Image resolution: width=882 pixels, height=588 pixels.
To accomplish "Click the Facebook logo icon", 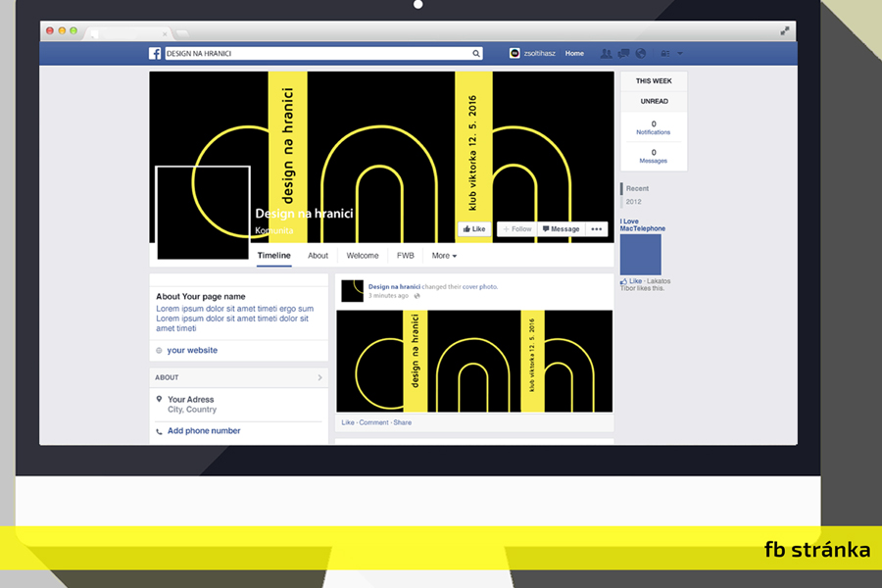I will tap(155, 54).
